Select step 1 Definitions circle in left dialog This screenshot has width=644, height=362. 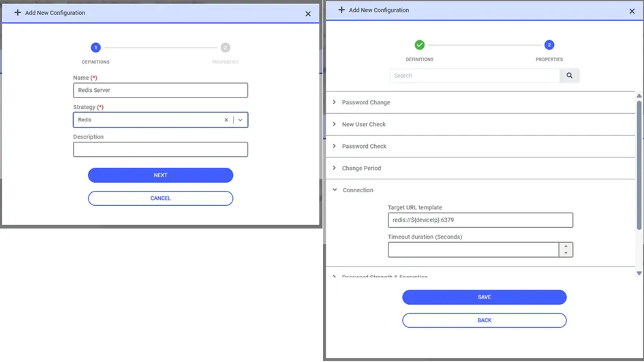coord(95,48)
